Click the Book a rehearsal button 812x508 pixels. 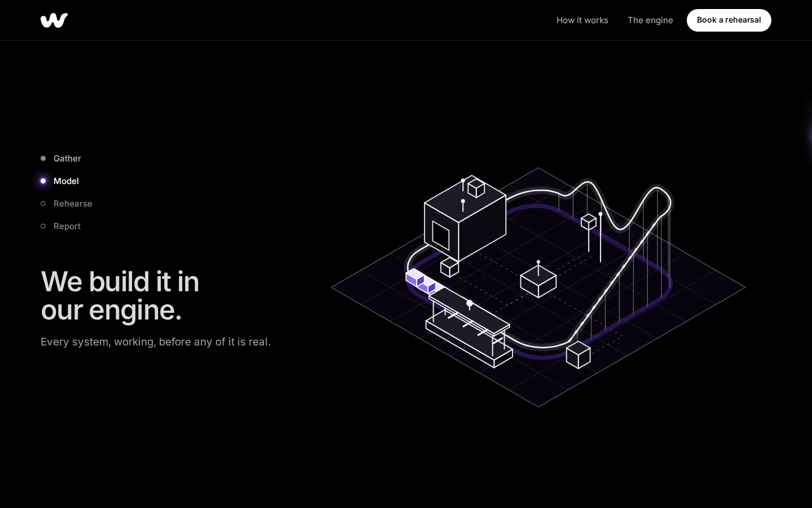point(729,20)
